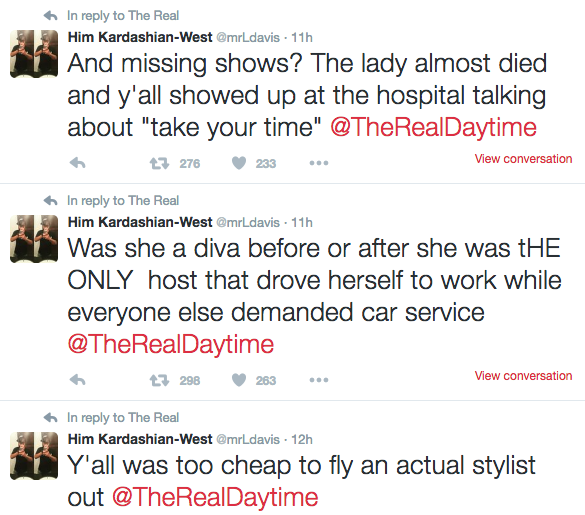This screenshot has width=585, height=515.
Task: Click Him Kardashian-West name on first tweet
Action: pos(140,37)
